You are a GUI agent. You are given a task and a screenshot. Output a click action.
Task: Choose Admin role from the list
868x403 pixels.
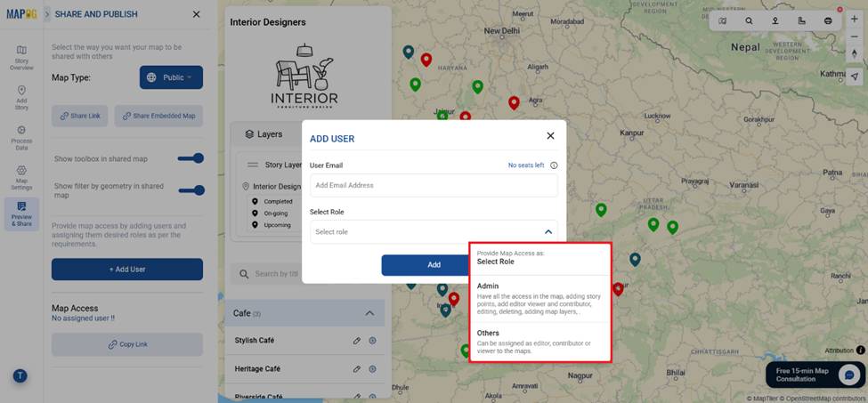pyautogui.click(x=540, y=298)
